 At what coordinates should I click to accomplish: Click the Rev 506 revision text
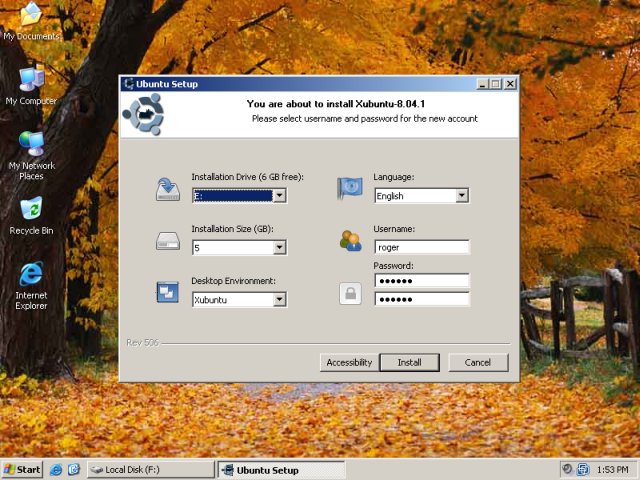click(x=142, y=342)
